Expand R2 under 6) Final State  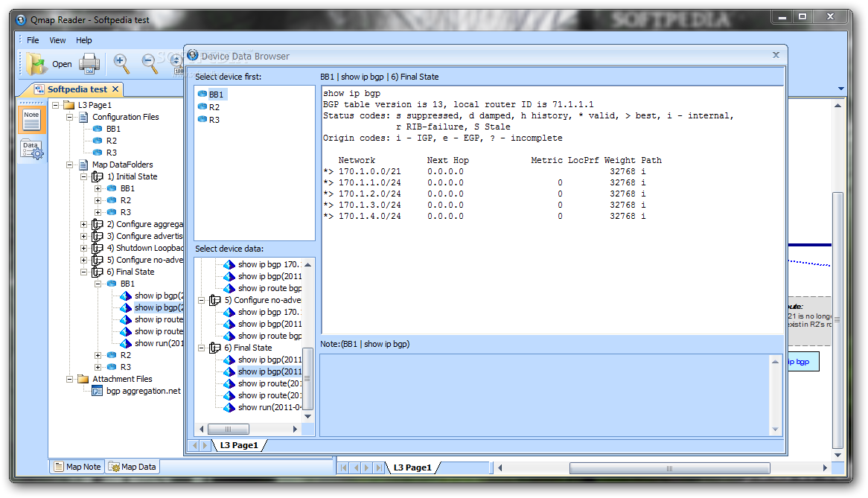coord(98,355)
